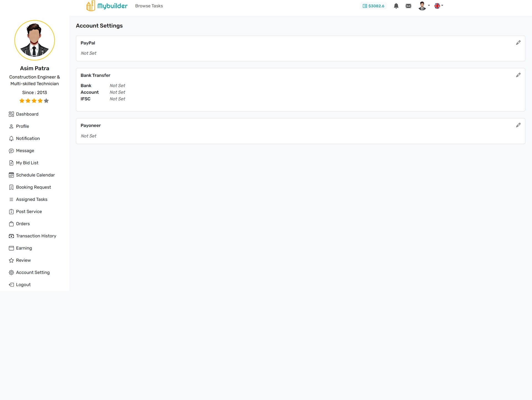The image size is (532, 400).
Task: Open the Profile sidebar item
Action: pyautogui.click(x=22, y=126)
